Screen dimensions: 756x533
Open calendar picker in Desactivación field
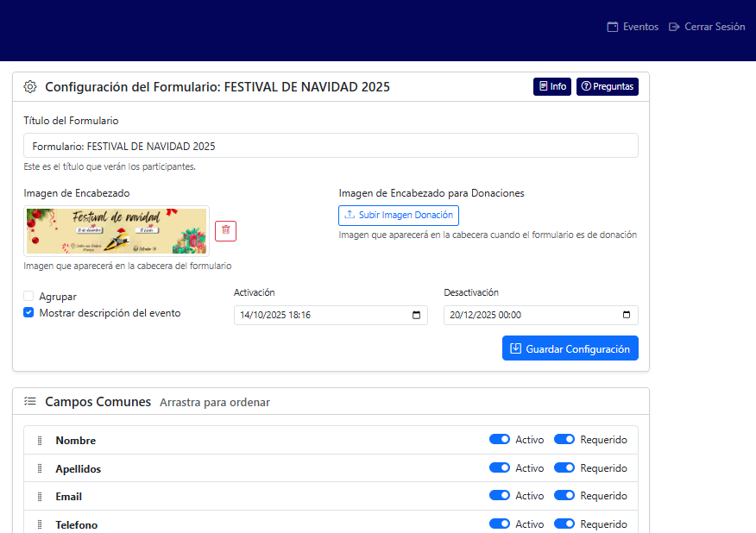(627, 316)
